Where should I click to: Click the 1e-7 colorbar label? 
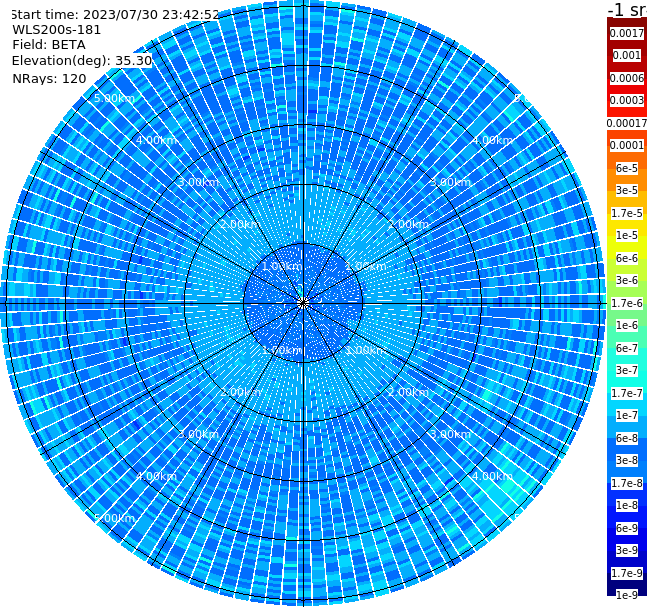pos(627,415)
